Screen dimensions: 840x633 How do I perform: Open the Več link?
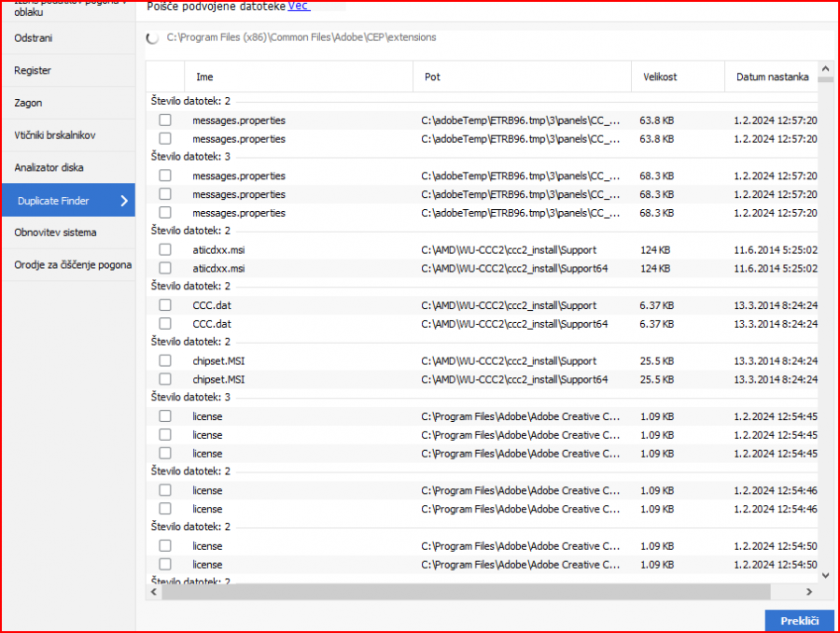point(299,7)
